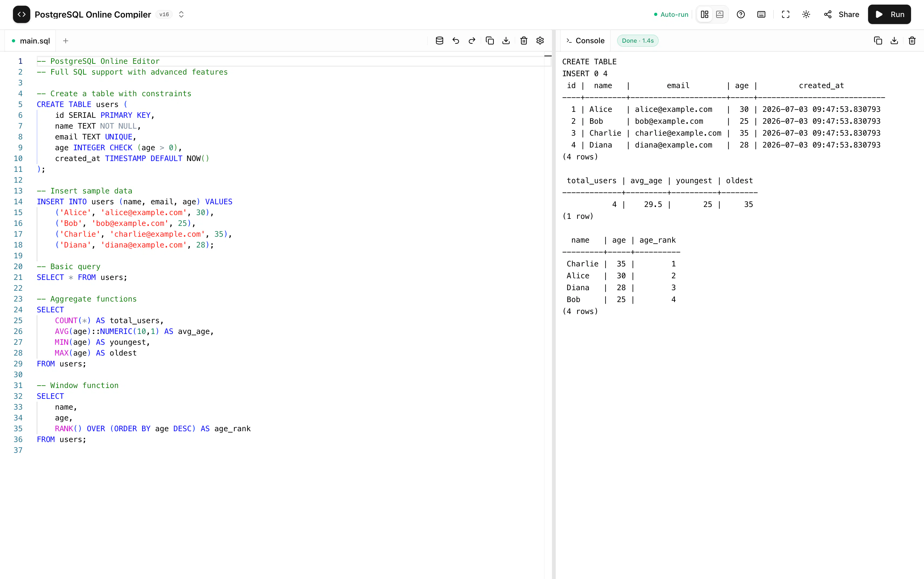Click line number 32 in the gutter
The image size is (924, 579).
pos(18,396)
